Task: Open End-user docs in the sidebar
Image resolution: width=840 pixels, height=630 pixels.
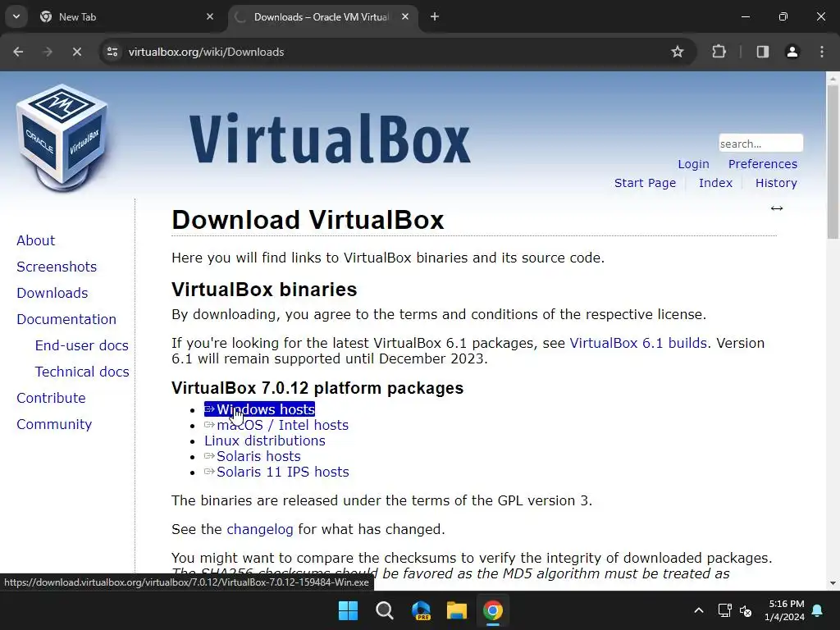Action: [x=82, y=345]
